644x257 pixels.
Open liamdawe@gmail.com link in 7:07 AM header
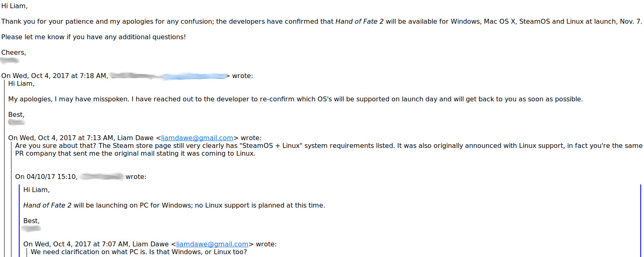point(212,244)
